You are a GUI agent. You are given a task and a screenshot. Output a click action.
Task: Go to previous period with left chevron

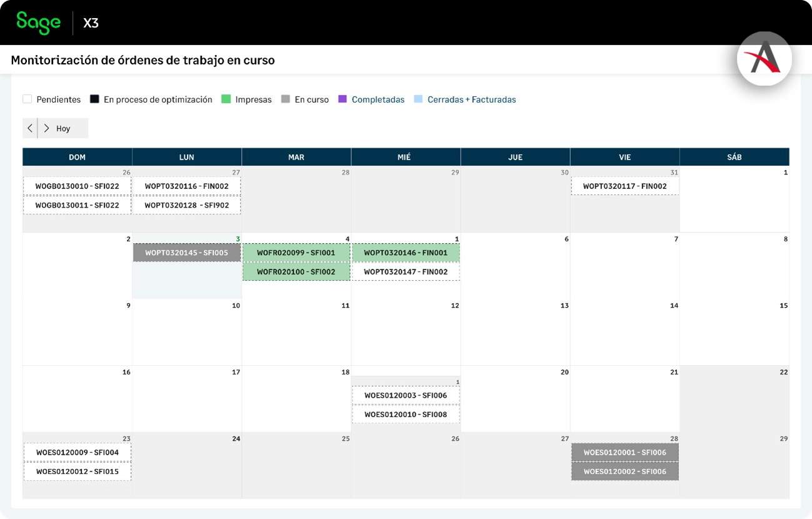30,128
